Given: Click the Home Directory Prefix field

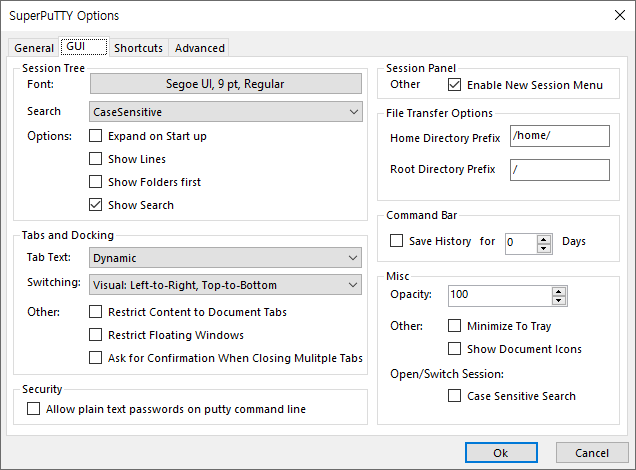Looking at the screenshot, I should pos(560,136).
